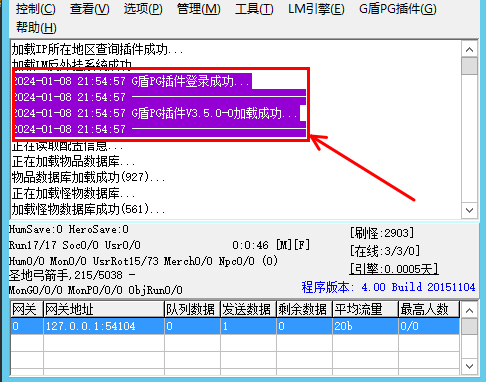Click the Run17/17 Soc0/0 Usr0/0 status
This screenshot has height=382, width=486.
(75, 245)
